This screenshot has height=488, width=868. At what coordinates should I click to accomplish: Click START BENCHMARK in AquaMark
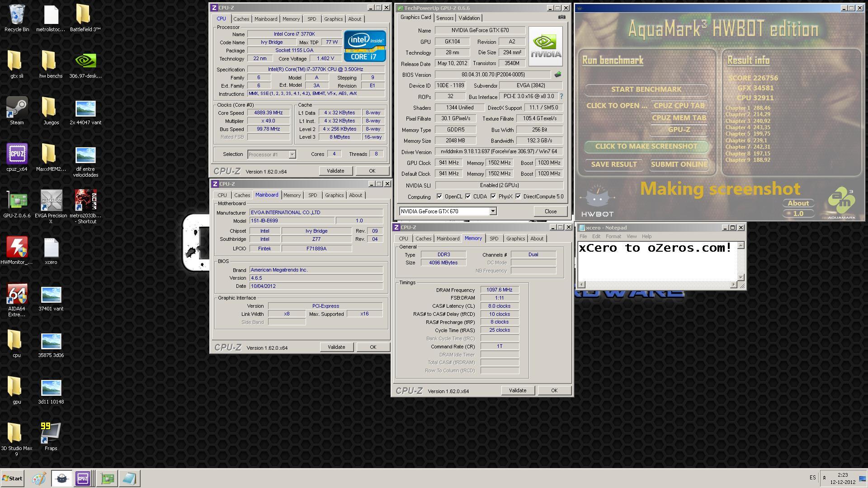point(646,89)
